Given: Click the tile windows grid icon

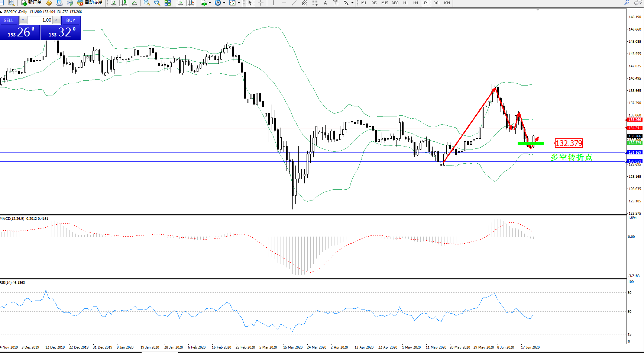Looking at the screenshot, I should click(x=168, y=3).
